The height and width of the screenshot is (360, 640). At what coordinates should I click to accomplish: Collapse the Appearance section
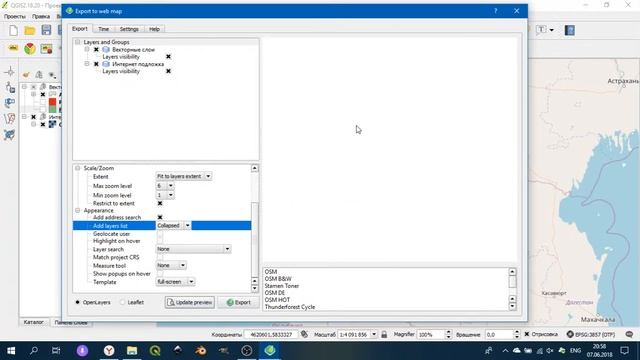78,211
